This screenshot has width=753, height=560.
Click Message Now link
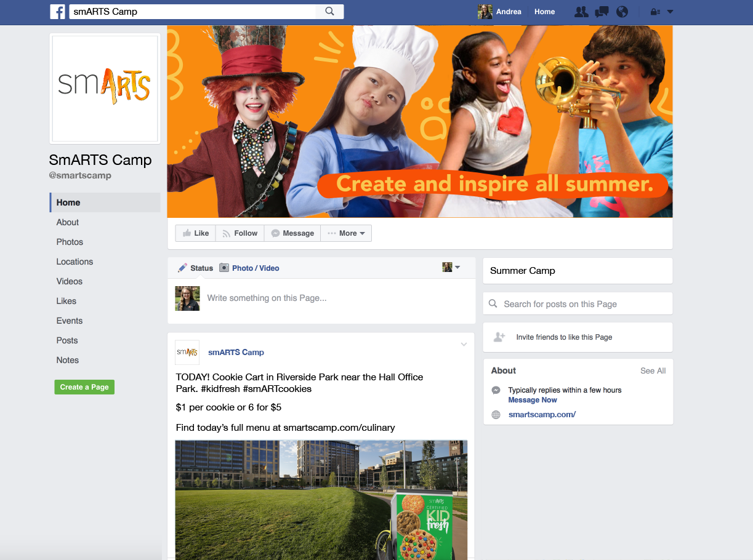533,400
